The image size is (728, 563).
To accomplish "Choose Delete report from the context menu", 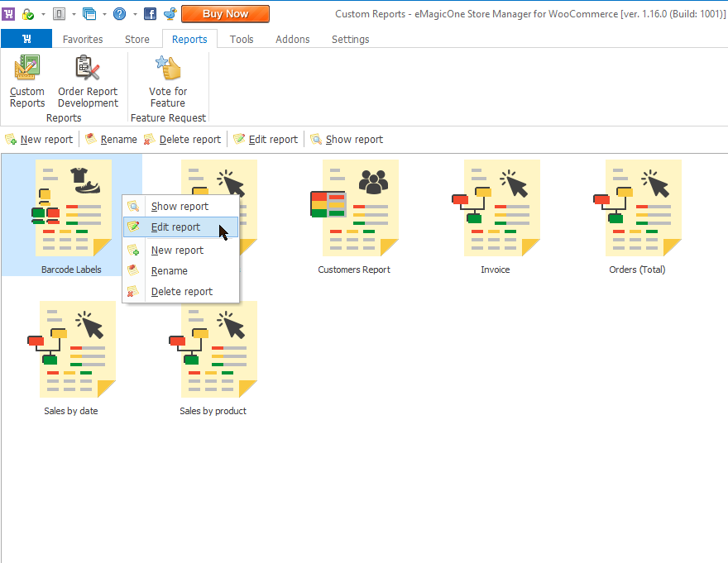I will point(181,292).
